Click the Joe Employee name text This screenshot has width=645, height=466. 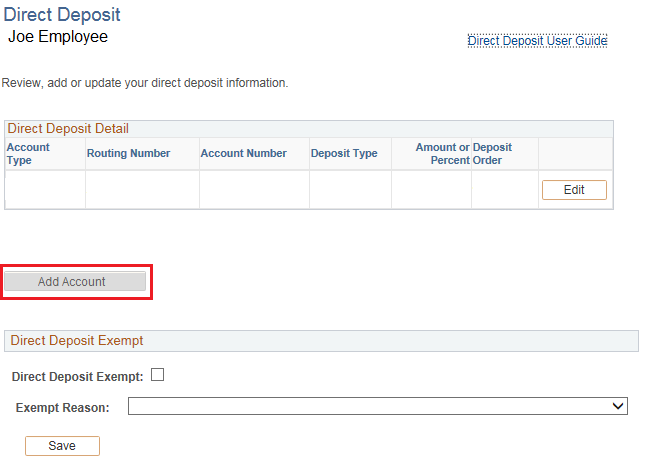[58, 37]
